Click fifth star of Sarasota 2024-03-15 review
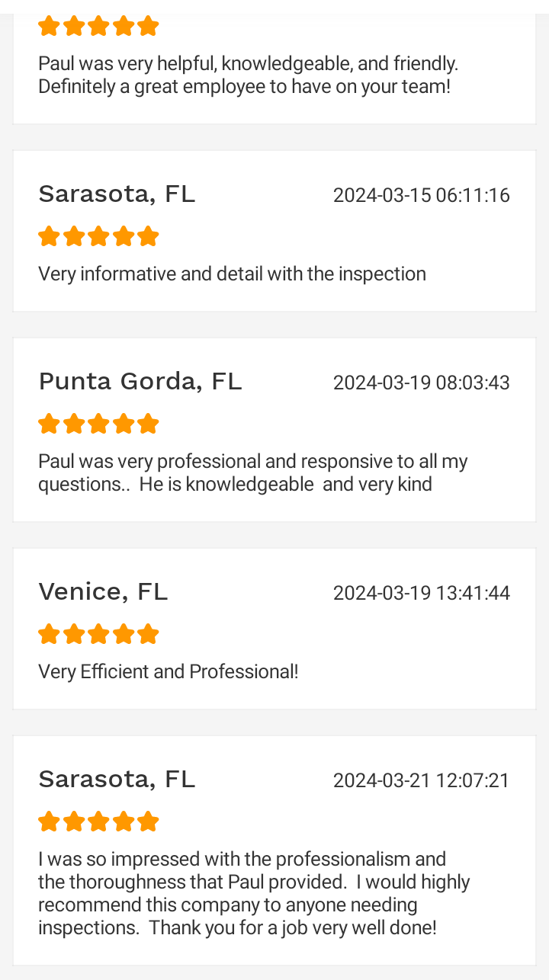549x980 pixels. [x=148, y=236]
